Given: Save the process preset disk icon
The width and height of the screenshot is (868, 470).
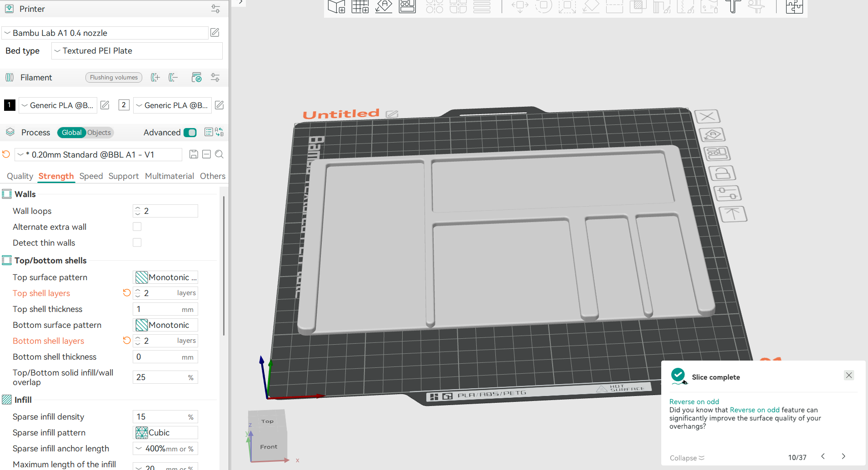Looking at the screenshot, I should 194,154.
